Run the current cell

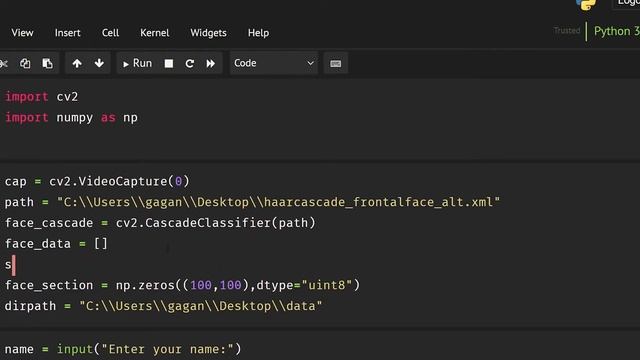(137, 63)
